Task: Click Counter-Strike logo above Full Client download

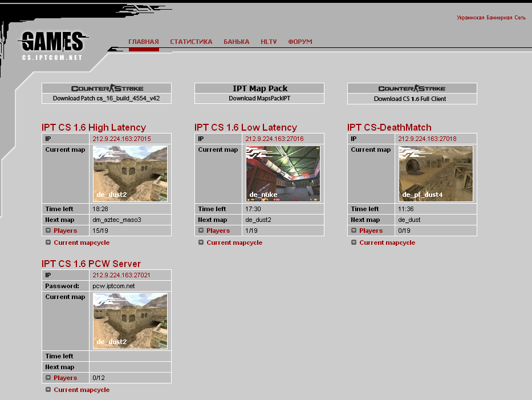Action: (x=412, y=88)
